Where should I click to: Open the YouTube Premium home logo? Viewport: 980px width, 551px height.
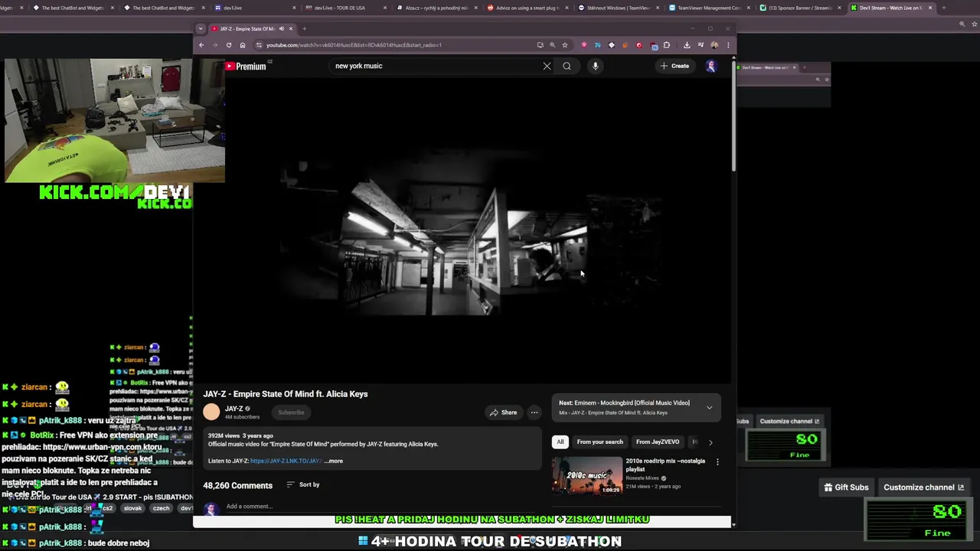click(246, 67)
